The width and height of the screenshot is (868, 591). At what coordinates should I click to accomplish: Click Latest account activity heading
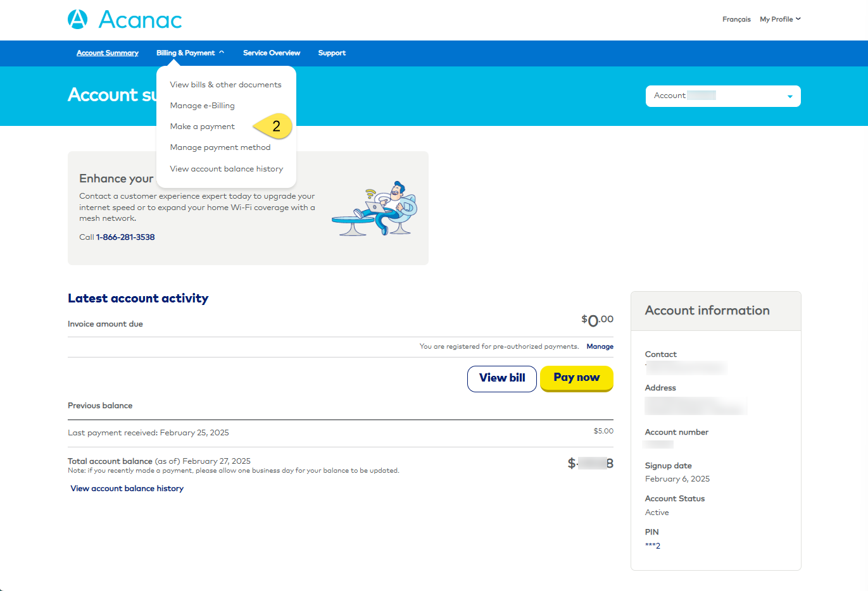point(138,298)
